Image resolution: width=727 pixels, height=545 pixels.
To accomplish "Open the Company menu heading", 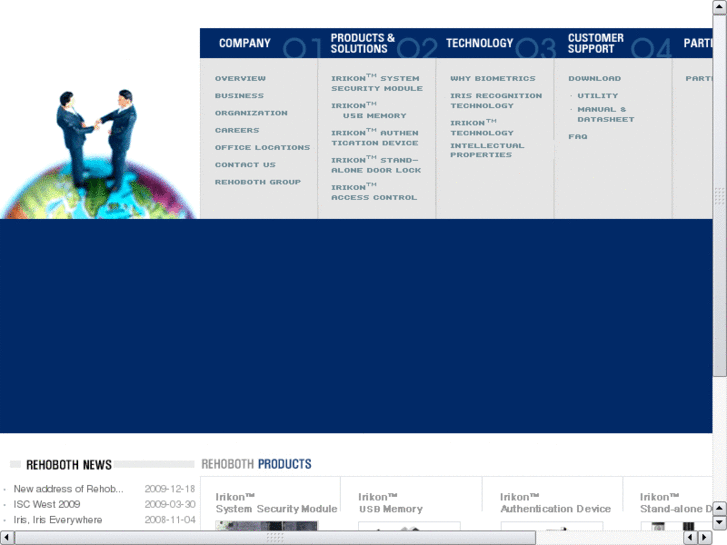I will pyautogui.click(x=244, y=43).
